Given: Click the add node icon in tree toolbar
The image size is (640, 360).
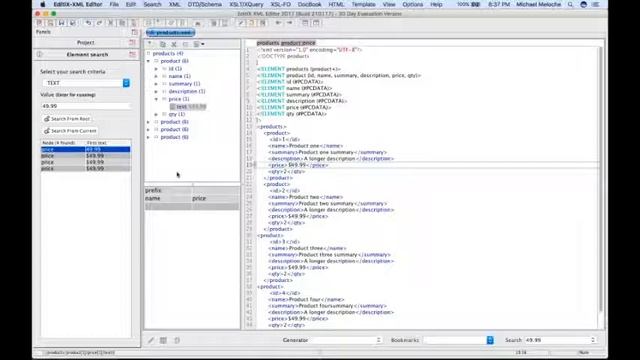Looking at the screenshot, I should [x=151, y=44].
